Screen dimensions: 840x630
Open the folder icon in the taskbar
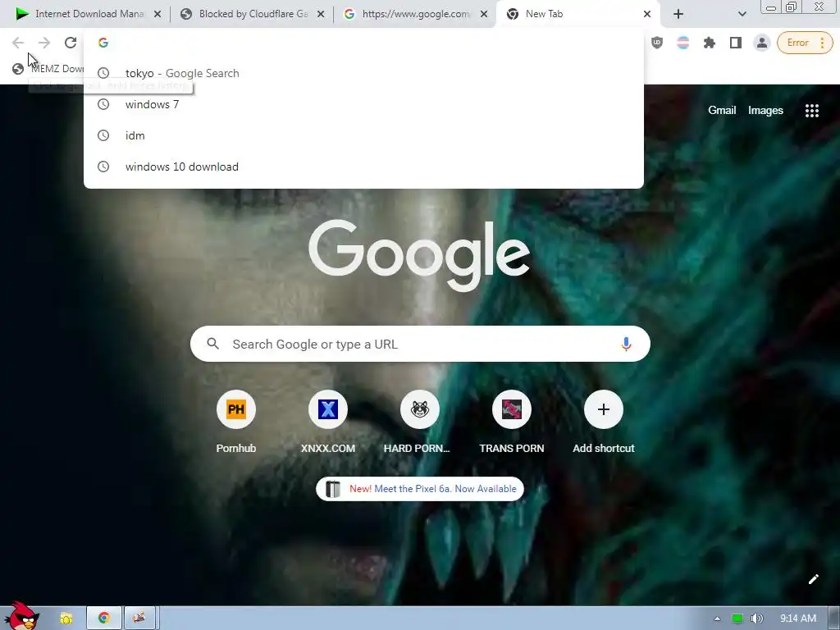coord(66,619)
